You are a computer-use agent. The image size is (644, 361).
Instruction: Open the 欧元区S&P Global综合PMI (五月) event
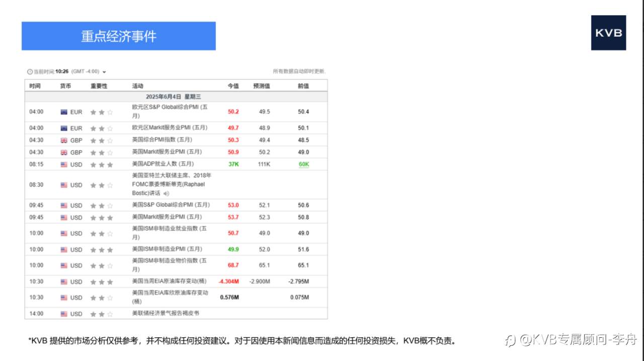[x=170, y=111]
